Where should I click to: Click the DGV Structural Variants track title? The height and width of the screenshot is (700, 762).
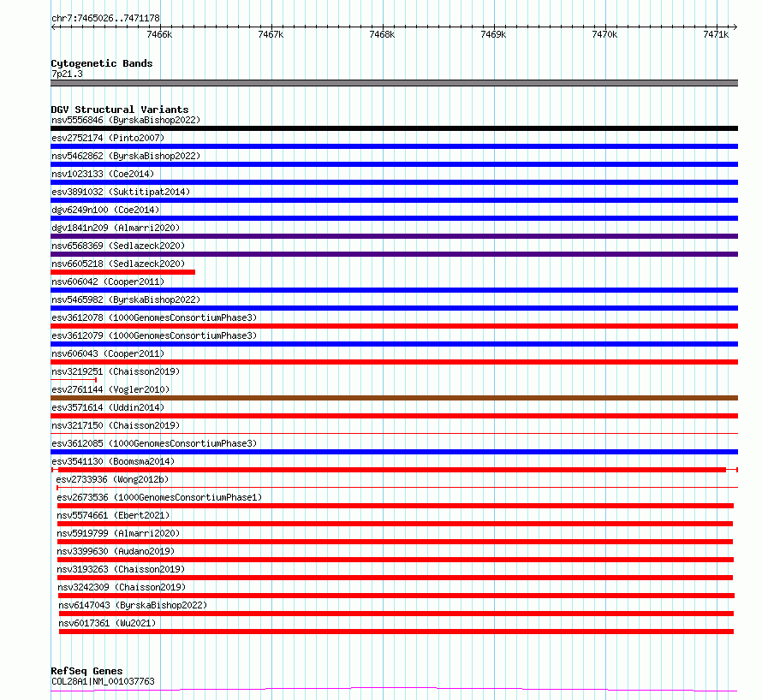tap(120, 110)
